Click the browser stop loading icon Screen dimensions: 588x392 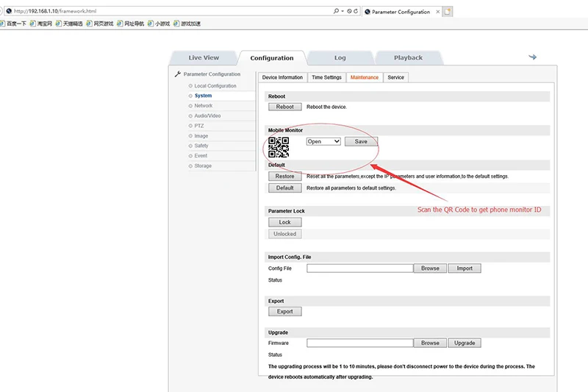click(x=349, y=11)
